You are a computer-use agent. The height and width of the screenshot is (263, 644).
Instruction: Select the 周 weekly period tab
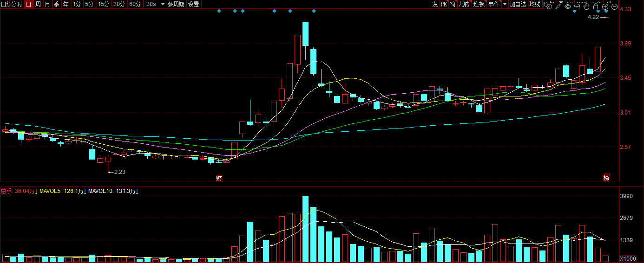(x=38, y=4)
